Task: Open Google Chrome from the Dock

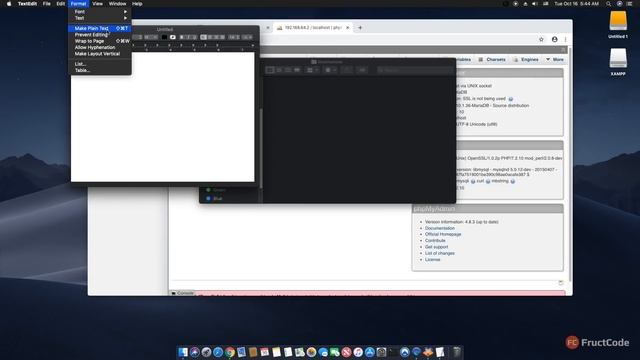Action: (x=230, y=352)
